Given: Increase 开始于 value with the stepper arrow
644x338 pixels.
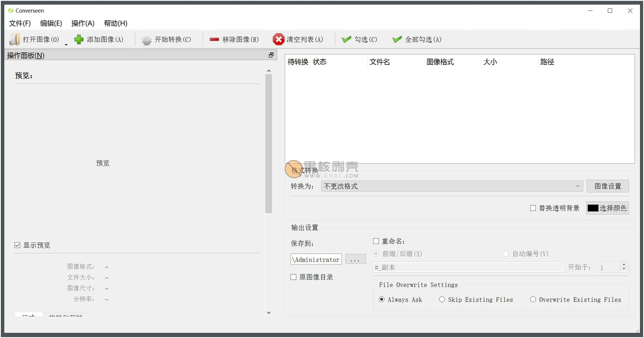Looking at the screenshot, I should (x=624, y=264).
